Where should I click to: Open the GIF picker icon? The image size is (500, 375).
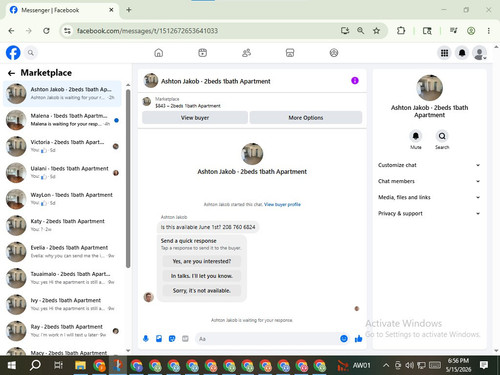185,339
